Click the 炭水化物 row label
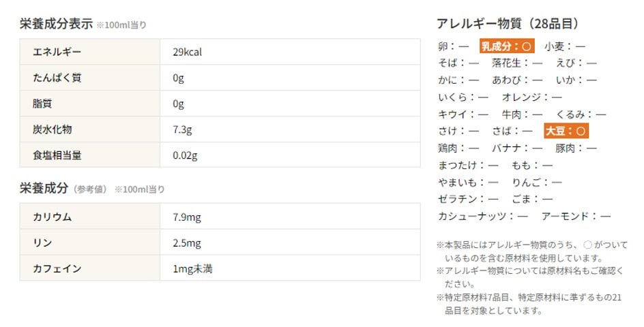 coord(53,129)
